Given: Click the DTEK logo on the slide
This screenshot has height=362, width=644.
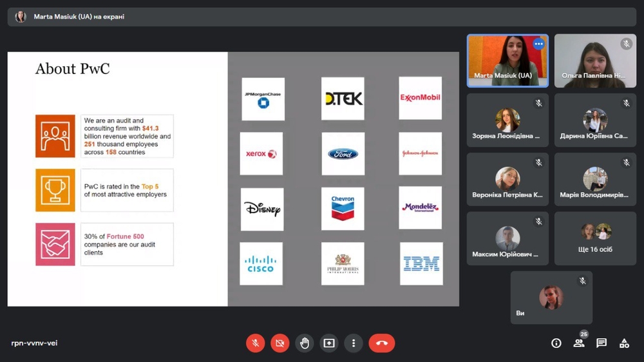Looking at the screenshot, I should tap(343, 99).
